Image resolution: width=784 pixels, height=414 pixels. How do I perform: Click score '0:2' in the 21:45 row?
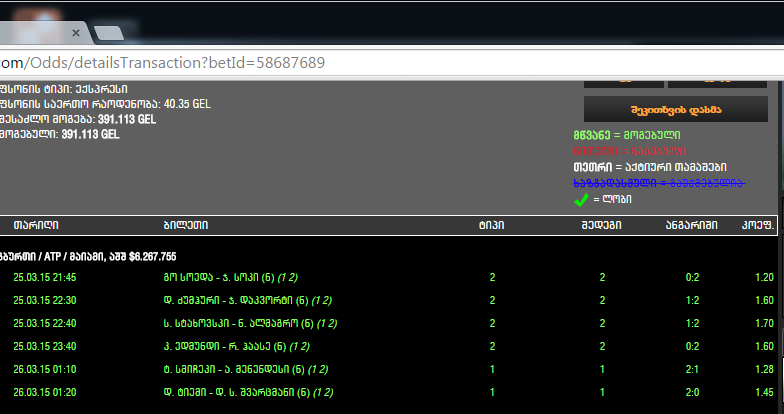(x=692, y=277)
